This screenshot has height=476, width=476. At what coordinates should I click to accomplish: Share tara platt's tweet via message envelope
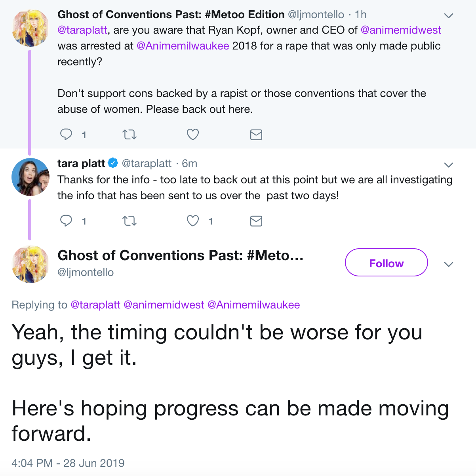256,221
